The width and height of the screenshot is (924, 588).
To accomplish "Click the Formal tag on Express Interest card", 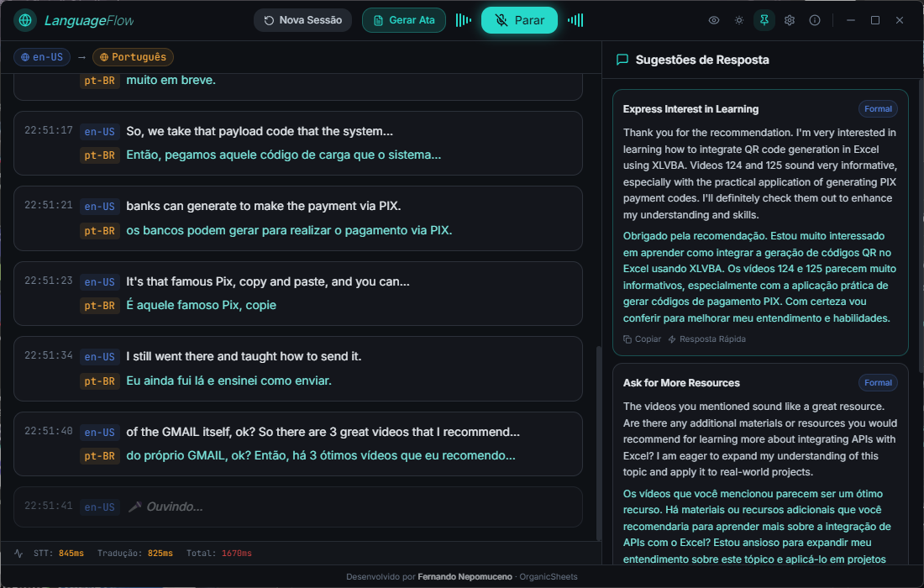I will pyautogui.click(x=878, y=109).
